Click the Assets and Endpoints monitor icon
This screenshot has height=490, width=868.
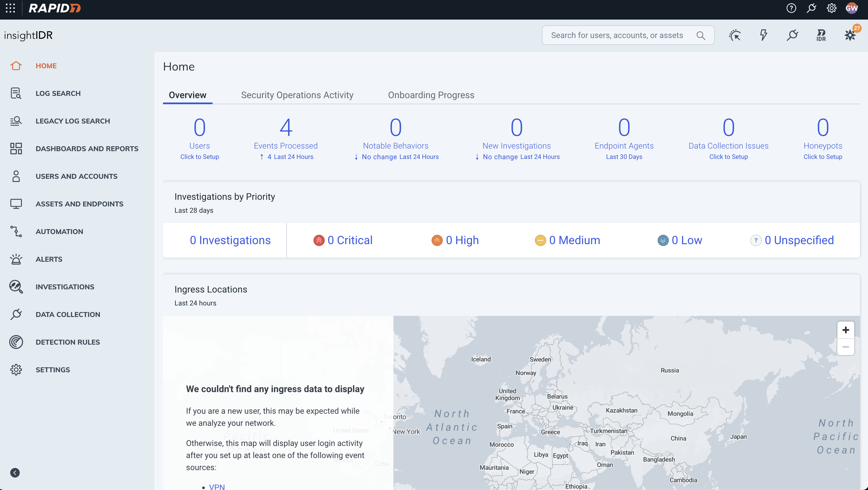[x=16, y=204]
